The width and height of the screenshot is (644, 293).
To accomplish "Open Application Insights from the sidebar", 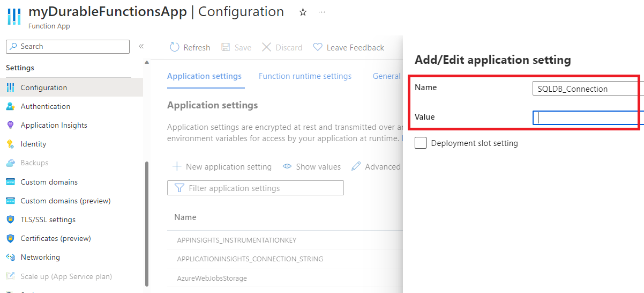I will pos(54,125).
